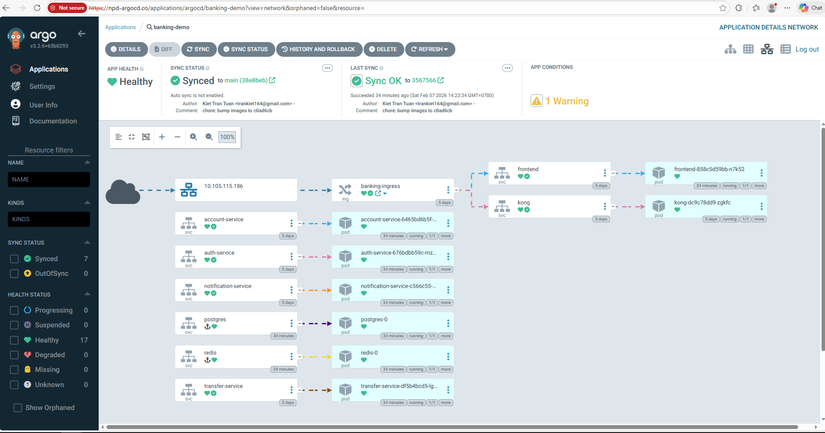
Task: Click the warning triangle icon in App Conditions
Action: pyautogui.click(x=536, y=101)
